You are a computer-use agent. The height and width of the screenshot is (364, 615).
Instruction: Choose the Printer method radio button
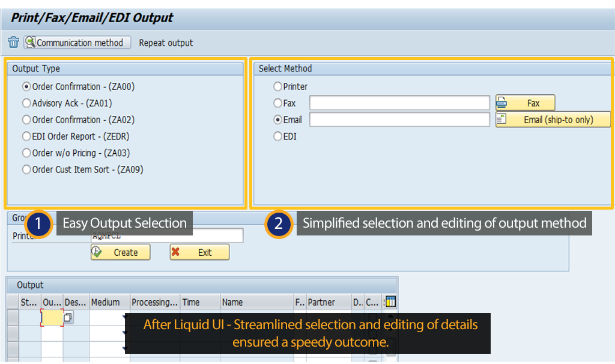277,86
